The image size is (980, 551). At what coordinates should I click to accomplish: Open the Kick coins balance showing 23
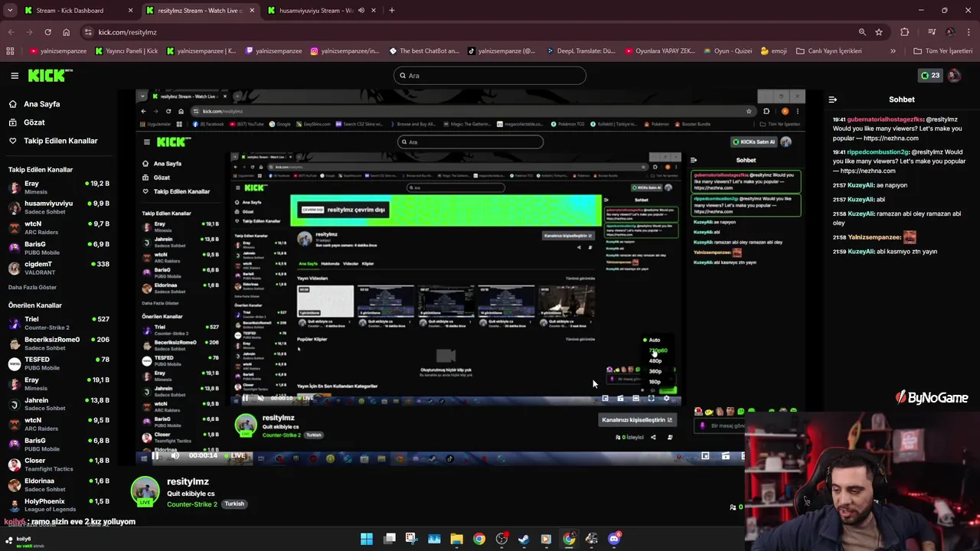[929, 75]
